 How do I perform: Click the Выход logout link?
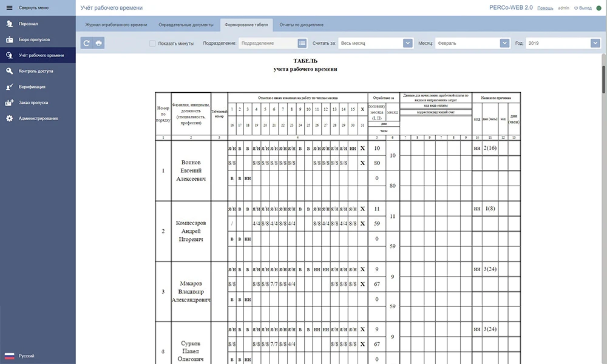585,8
